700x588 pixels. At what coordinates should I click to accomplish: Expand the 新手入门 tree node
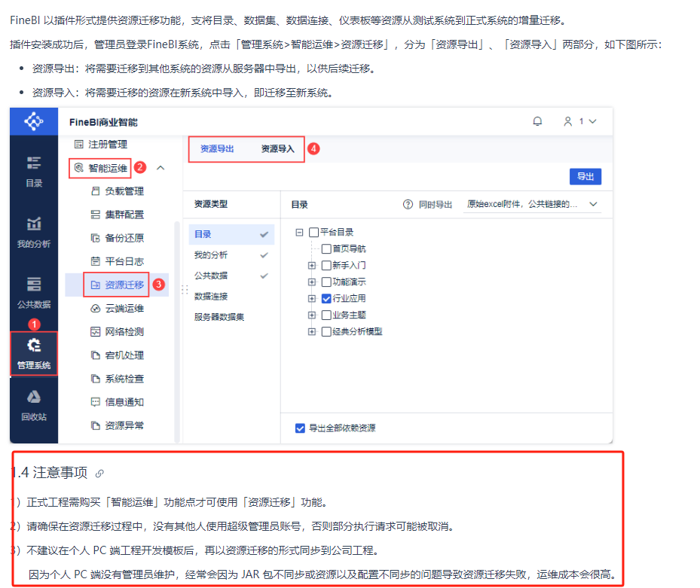point(312,266)
